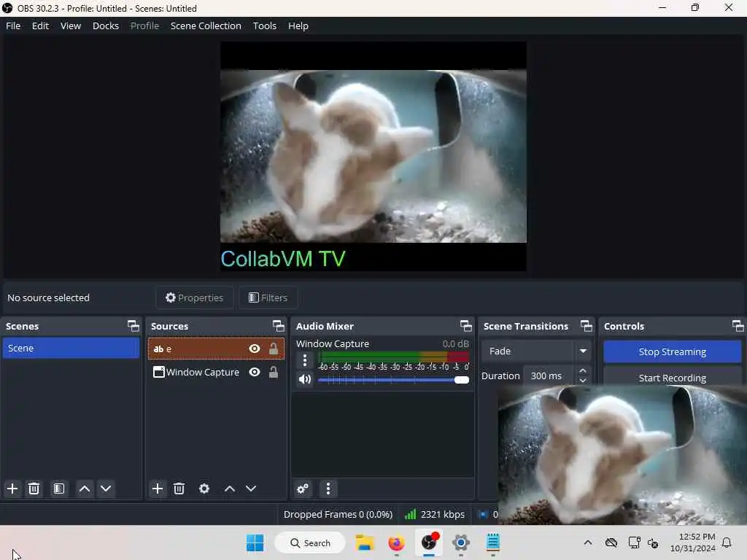Open the notifications bell in system tray
The height and width of the screenshot is (560, 747).
727,542
